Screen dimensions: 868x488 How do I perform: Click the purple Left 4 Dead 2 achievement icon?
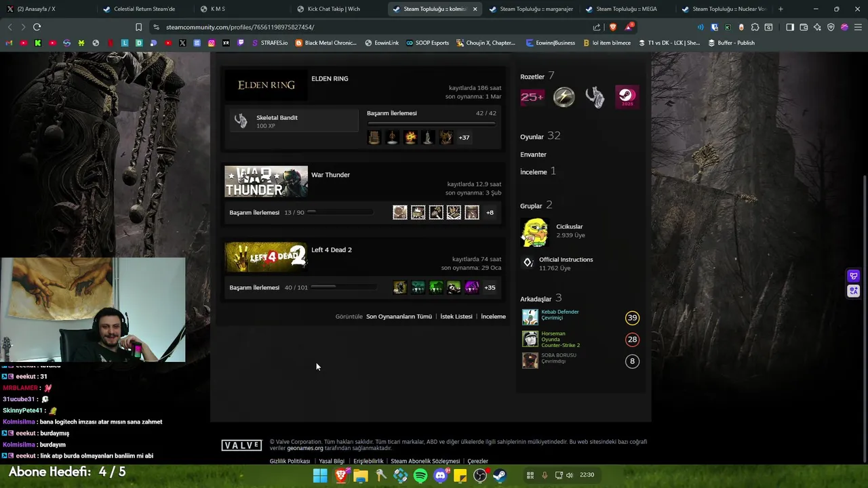(472, 287)
